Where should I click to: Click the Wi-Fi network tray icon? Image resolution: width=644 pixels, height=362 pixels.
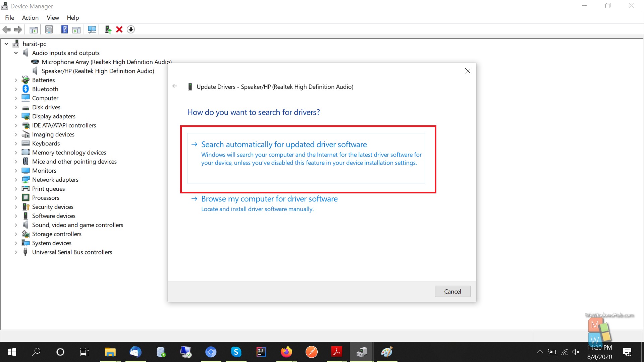click(564, 352)
